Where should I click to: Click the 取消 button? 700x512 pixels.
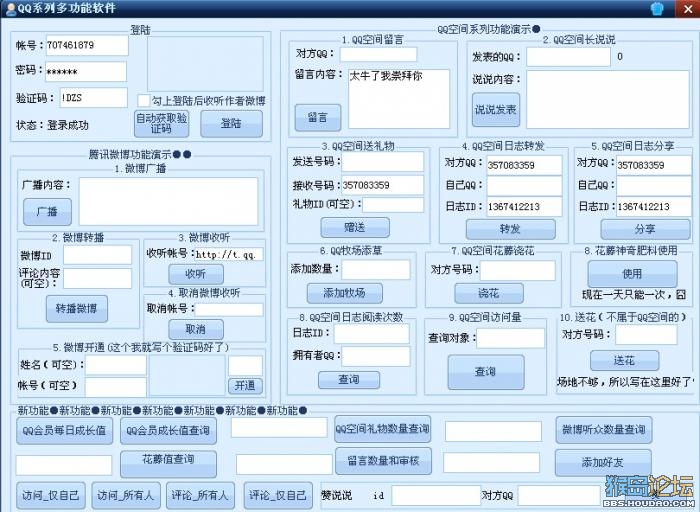pyautogui.click(x=196, y=329)
